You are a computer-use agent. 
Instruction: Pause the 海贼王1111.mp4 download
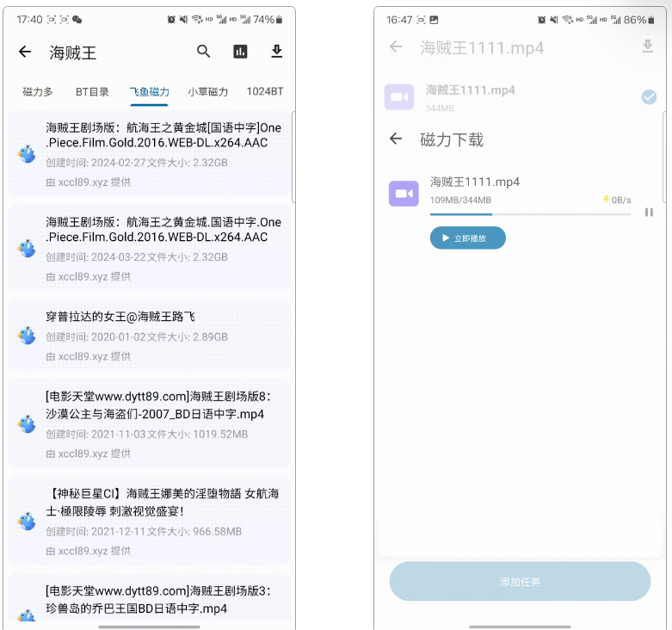[649, 212]
